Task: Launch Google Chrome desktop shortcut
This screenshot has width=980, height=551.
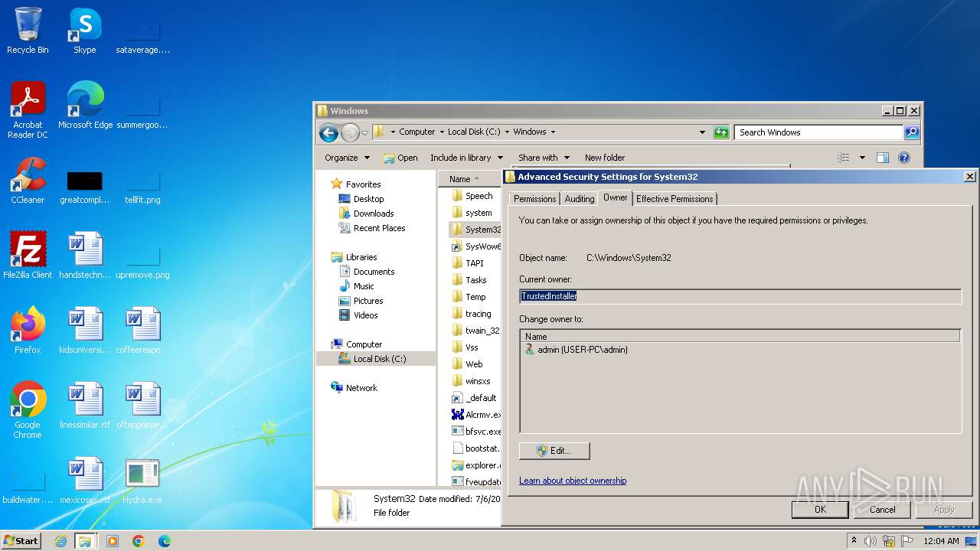Action: [28, 410]
